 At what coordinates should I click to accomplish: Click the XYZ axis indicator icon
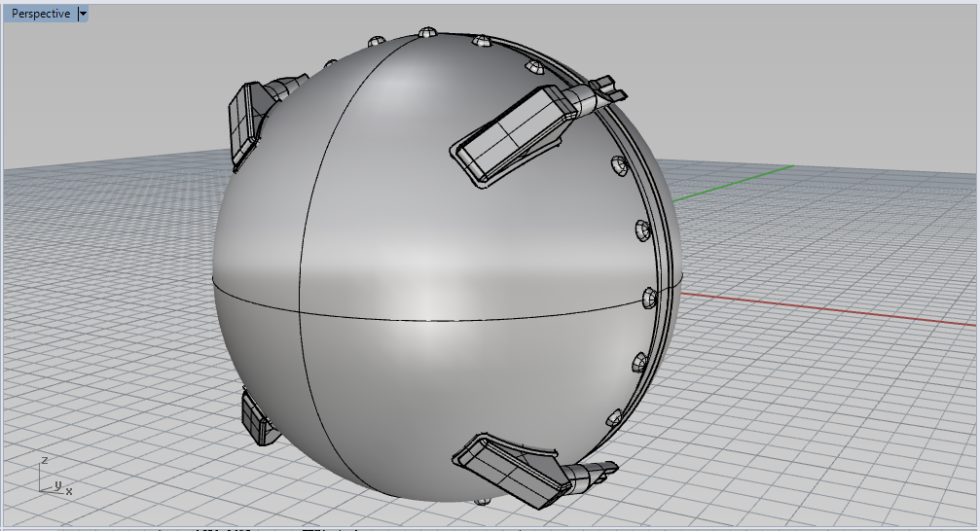[54, 478]
